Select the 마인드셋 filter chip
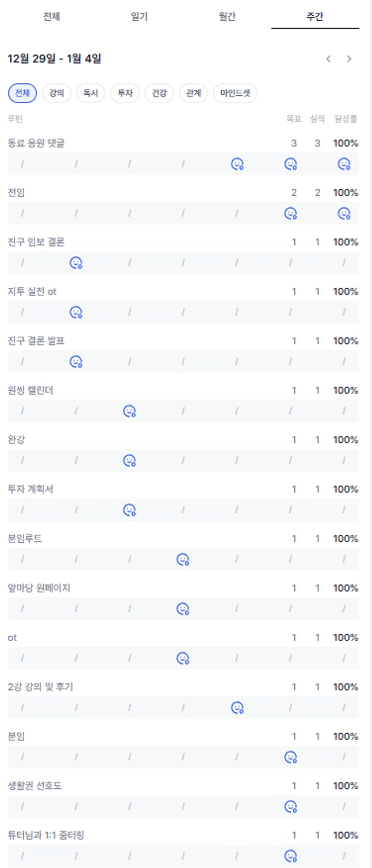 pyautogui.click(x=235, y=93)
